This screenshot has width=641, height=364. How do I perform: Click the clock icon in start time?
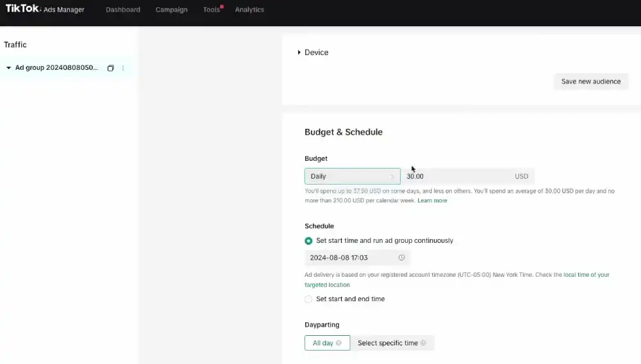click(401, 258)
